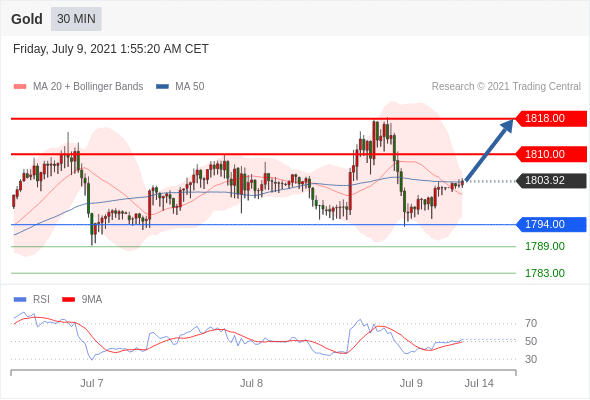Click the 'Jul 8' date axis label
The height and width of the screenshot is (400, 590).
(x=251, y=383)
